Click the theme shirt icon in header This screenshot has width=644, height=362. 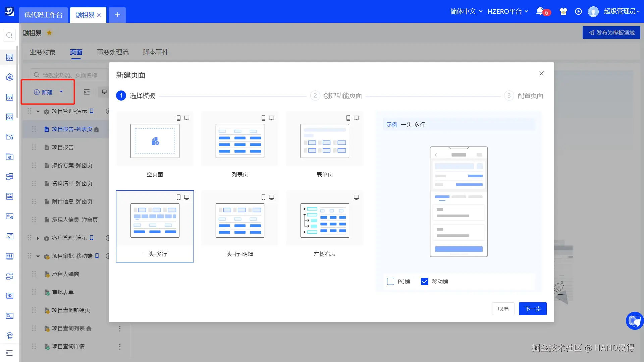click(x=563, y=11)
